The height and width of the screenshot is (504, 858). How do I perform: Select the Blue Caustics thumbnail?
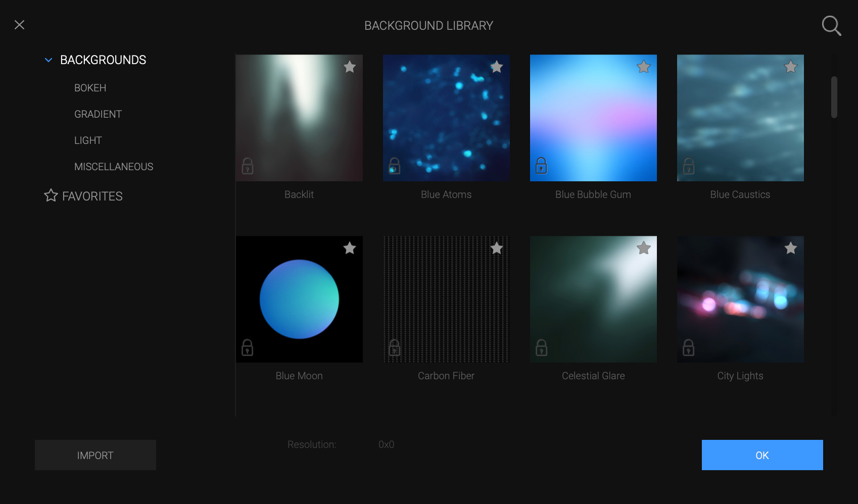click(740, 118)
